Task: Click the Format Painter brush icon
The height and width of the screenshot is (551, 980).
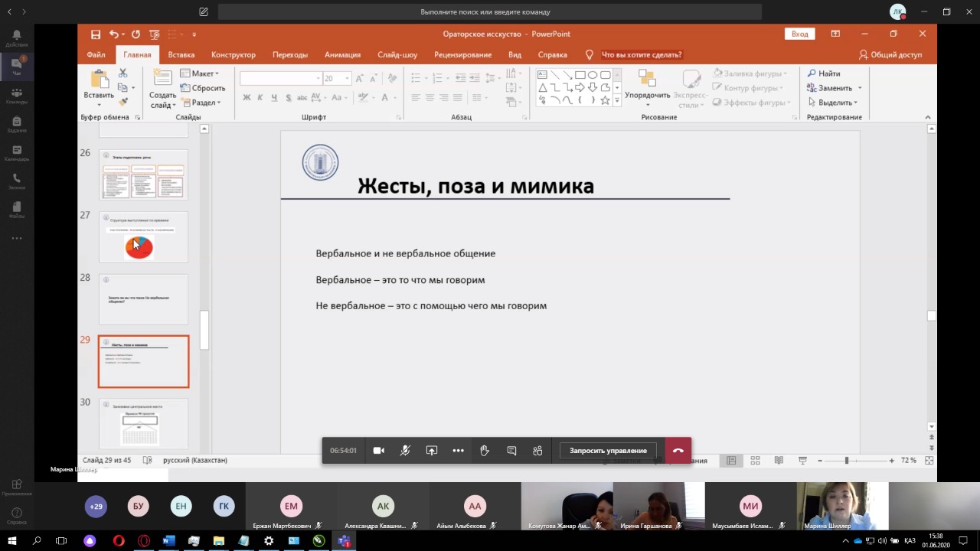Action: 122,101
